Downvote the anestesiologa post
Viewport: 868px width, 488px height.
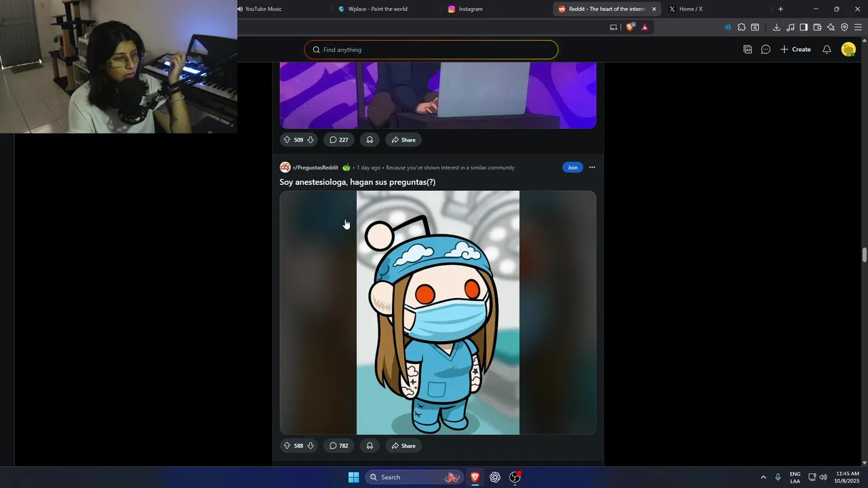(311, 445)
